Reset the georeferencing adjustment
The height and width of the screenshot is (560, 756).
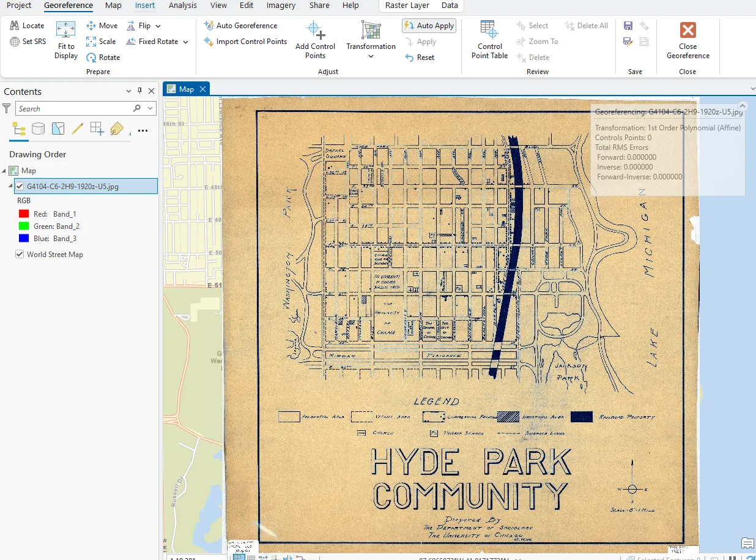(x=420, y=58)
